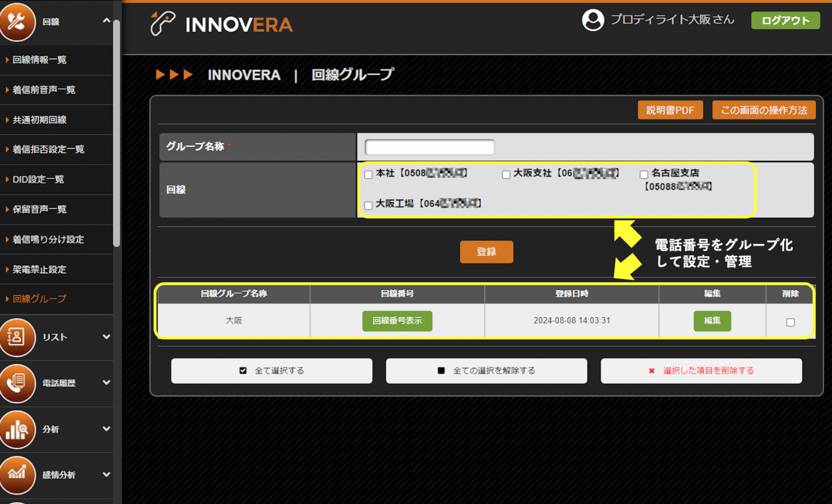Screen dimensions: 832x504
Task: Check the 本社 line checkbox
Action: pyautogui.click(x=368, y=175)
